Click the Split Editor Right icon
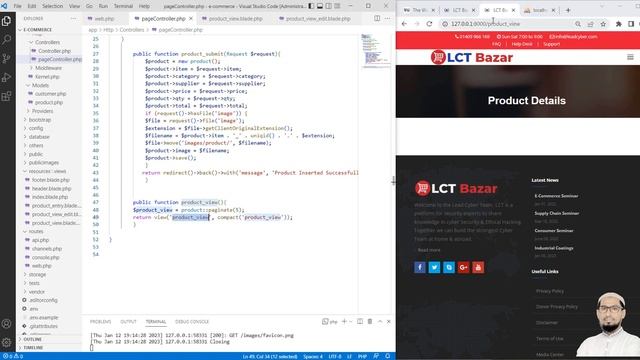The height and width of the screenshot is (360, 640). pos(377,18)
